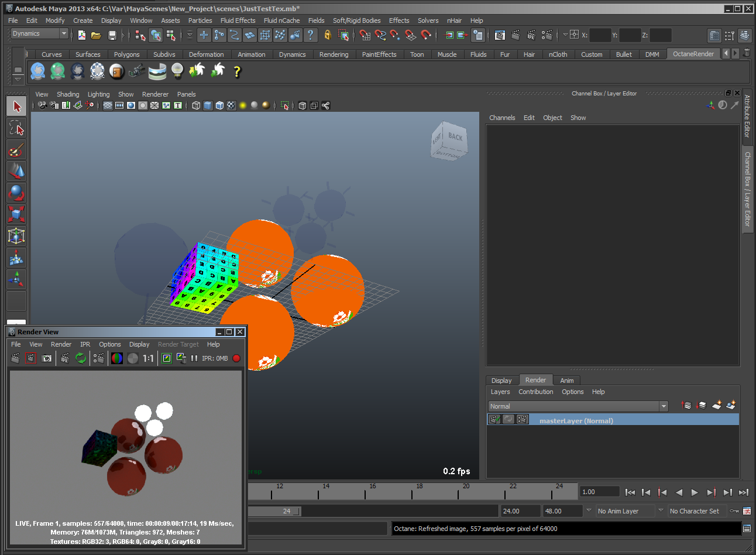Toggle the viewport grid display icon
The width and height of the screenshot is (756, 555).
tap(108, 105)
